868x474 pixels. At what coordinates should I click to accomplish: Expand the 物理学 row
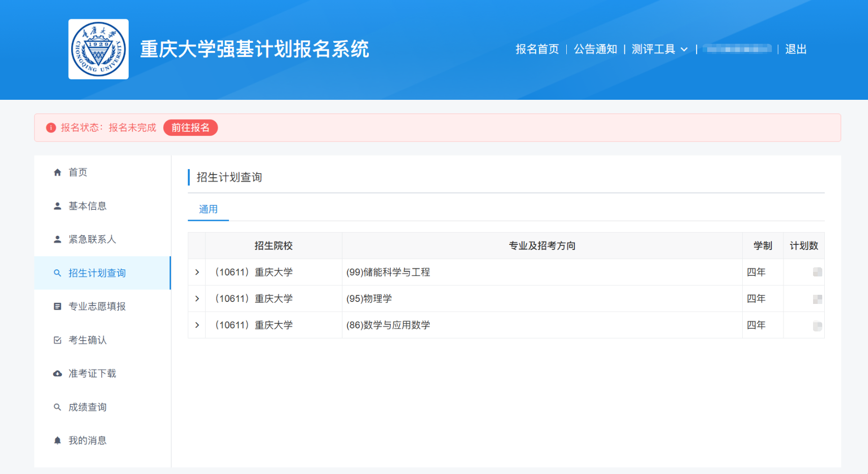point(197,299)
